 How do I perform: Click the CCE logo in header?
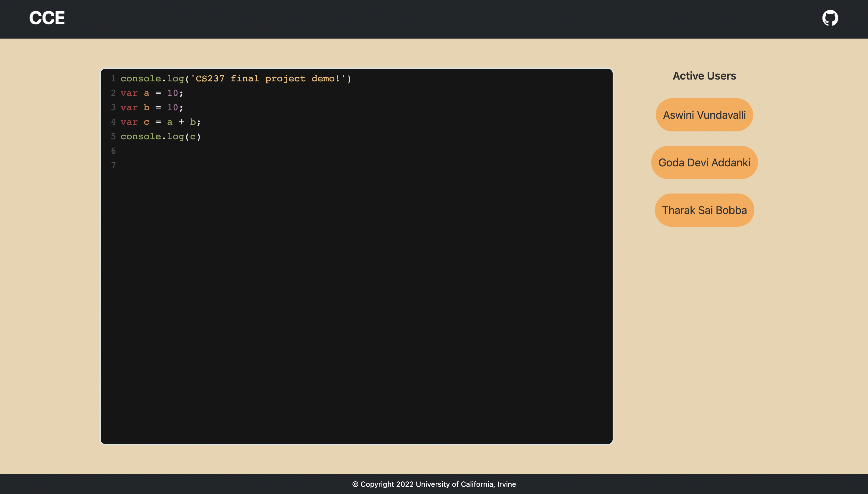pos(47,18)
